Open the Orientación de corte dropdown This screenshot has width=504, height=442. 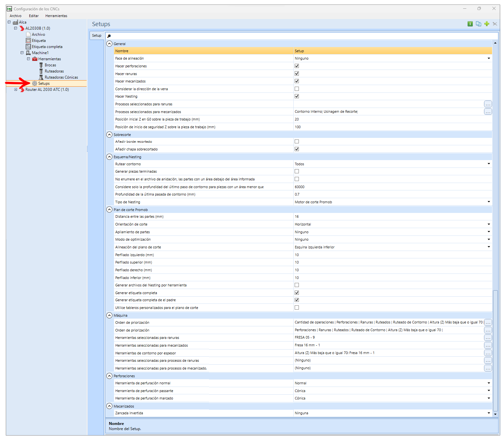[489, 224]
